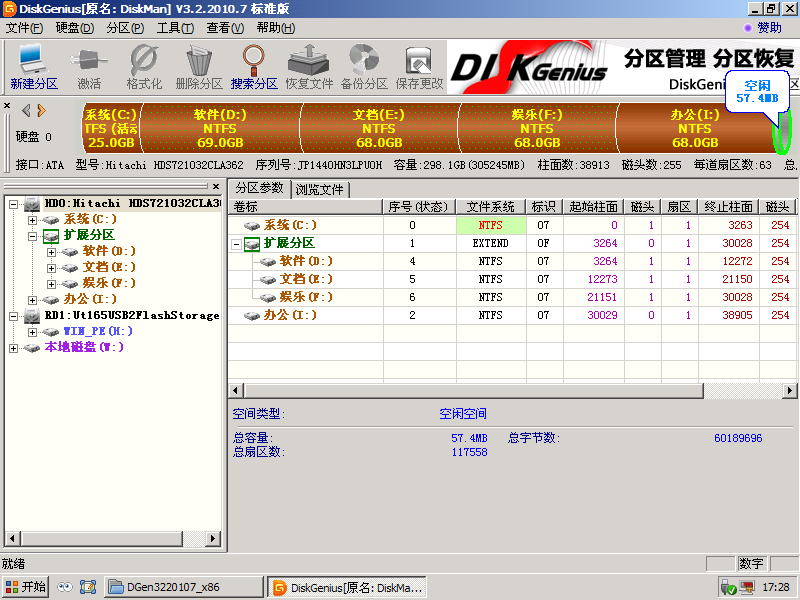Expand 办公(I:) in the tree
This screenshot has height=600, width=800.
click(32, 300)
